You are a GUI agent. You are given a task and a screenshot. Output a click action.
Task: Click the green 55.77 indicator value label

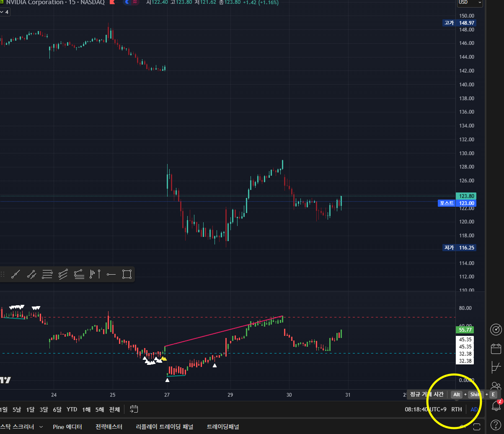pyautogui.click(x=465, y=330)
